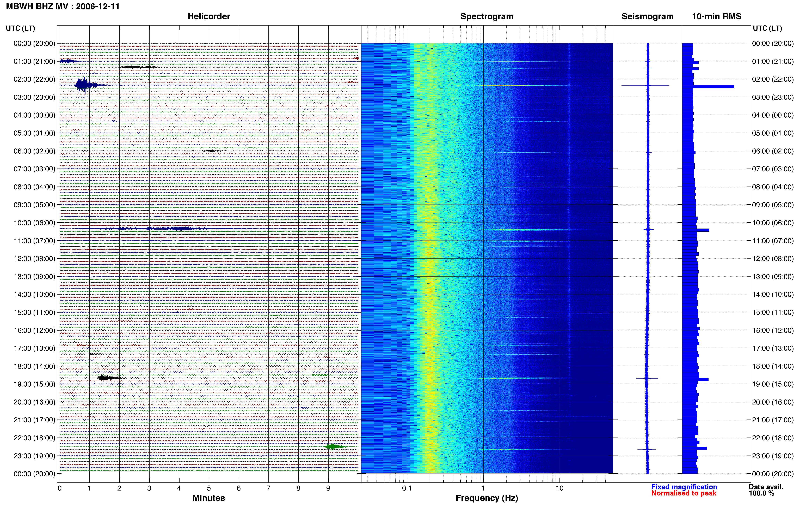812x508 pixels.
Task: Click minute tick label '5' on helicorder
Action: click(x=209, y=488)
